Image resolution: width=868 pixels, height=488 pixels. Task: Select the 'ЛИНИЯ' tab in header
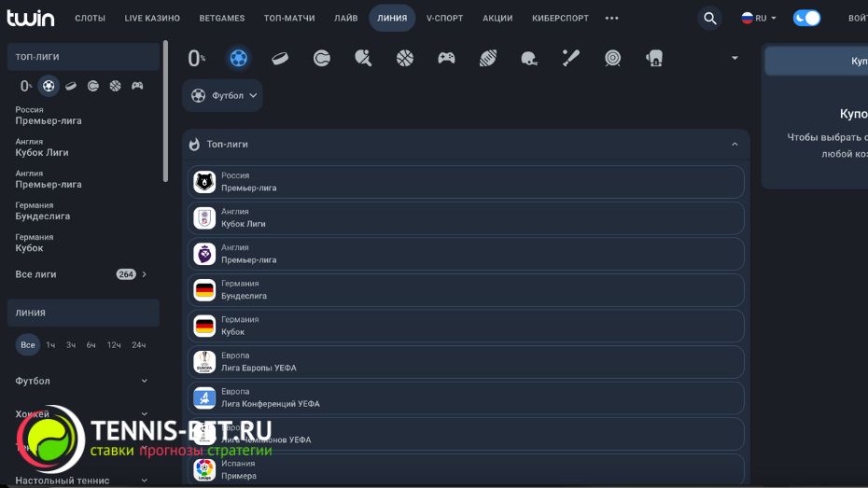[392, 18]
